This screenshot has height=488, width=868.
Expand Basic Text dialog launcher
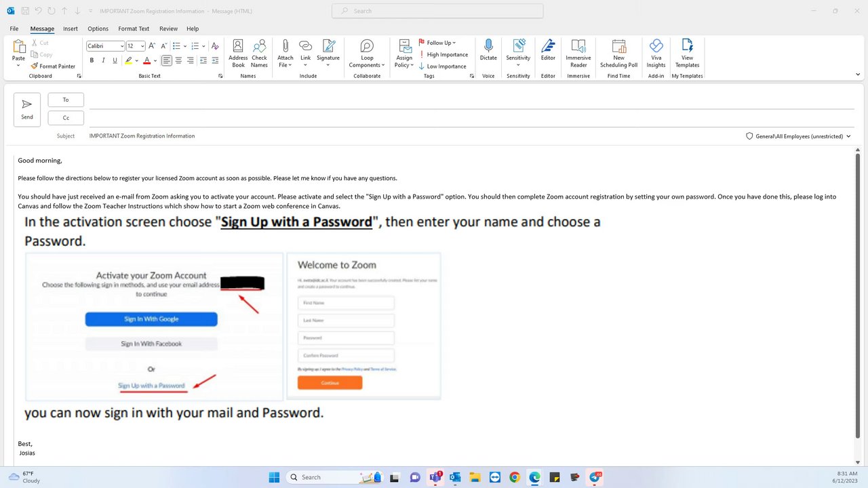click(x=221, y=77)
